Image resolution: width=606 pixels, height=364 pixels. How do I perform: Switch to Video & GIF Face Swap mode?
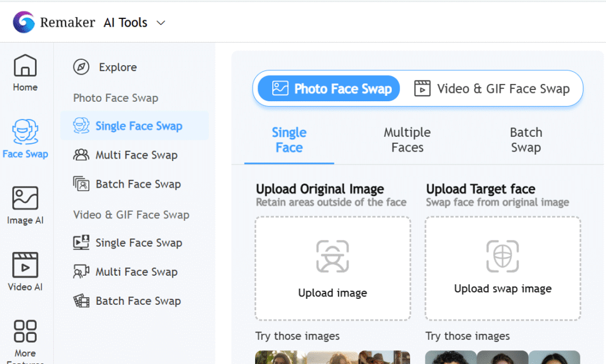pyautogui.click(x=492, y=89)
